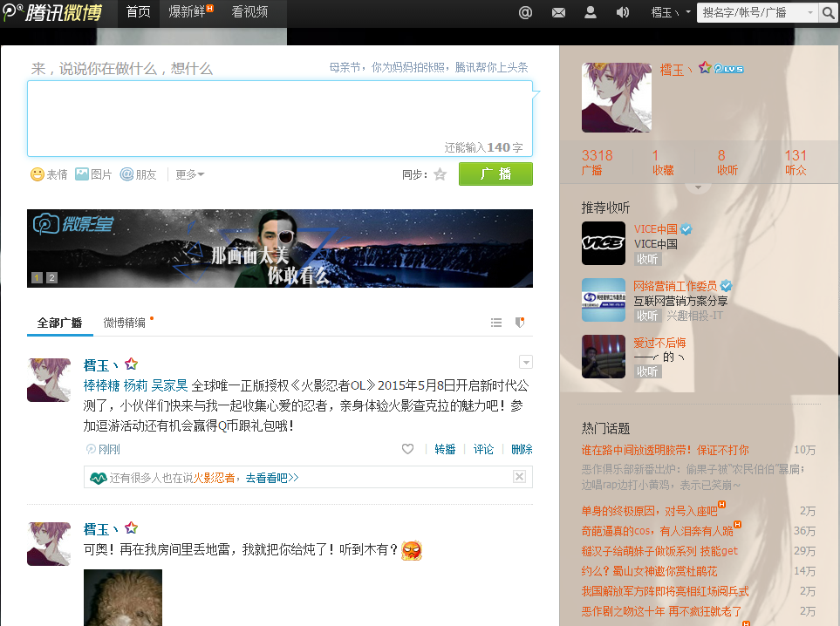Insert an emoticon with the 表情 icon

click(x=49, y=174)
